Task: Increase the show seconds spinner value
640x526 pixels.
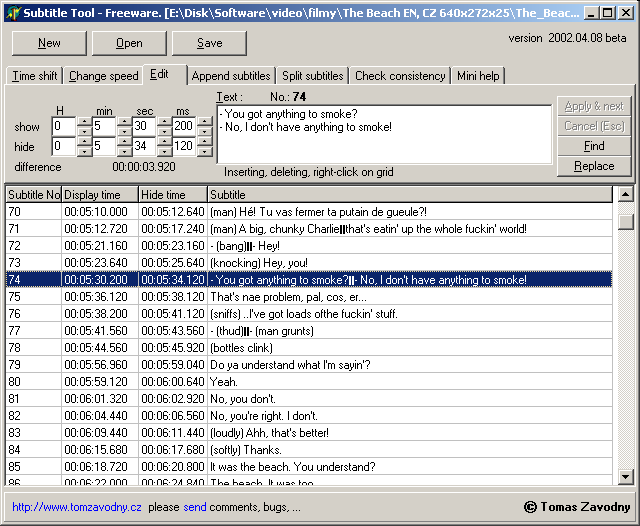Action: [x=164, y=122]
